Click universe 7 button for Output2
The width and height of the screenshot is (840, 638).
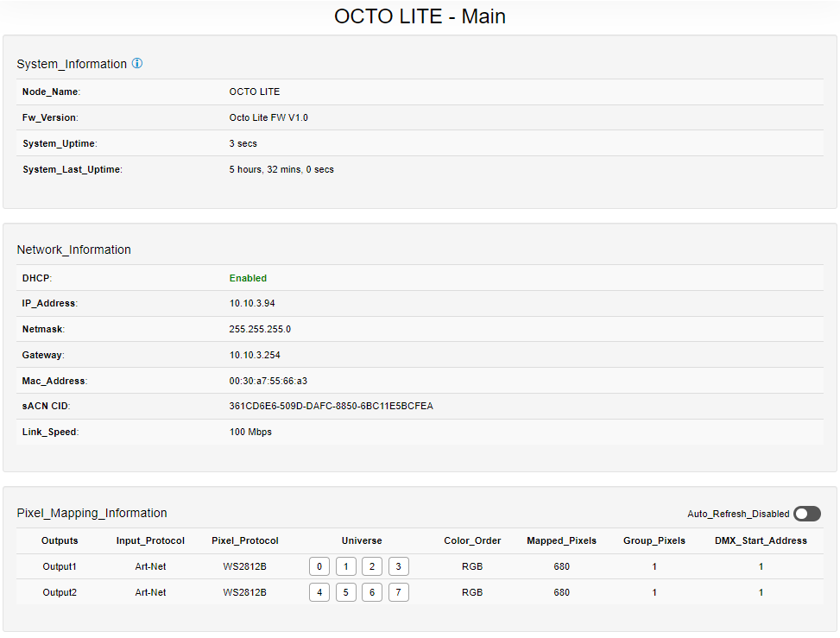pyautogui.click(x=399, y=592)
